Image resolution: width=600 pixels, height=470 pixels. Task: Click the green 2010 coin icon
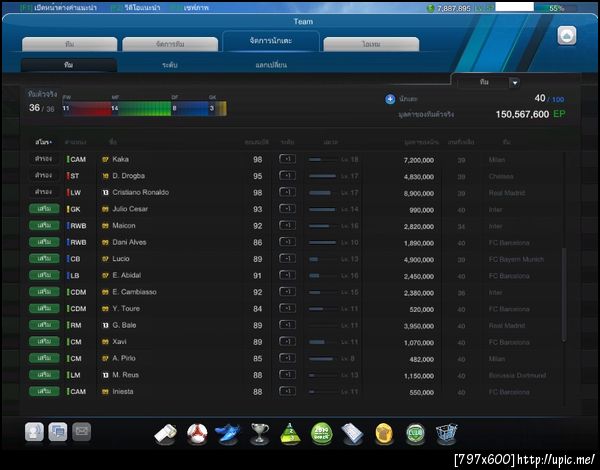(321, 434)
